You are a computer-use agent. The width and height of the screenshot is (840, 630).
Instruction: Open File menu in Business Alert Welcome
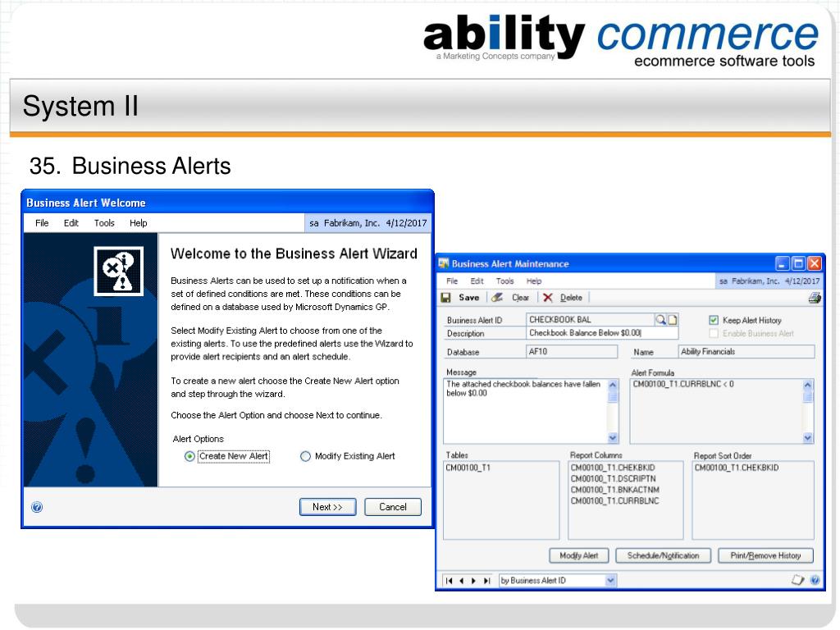(42, 223)
